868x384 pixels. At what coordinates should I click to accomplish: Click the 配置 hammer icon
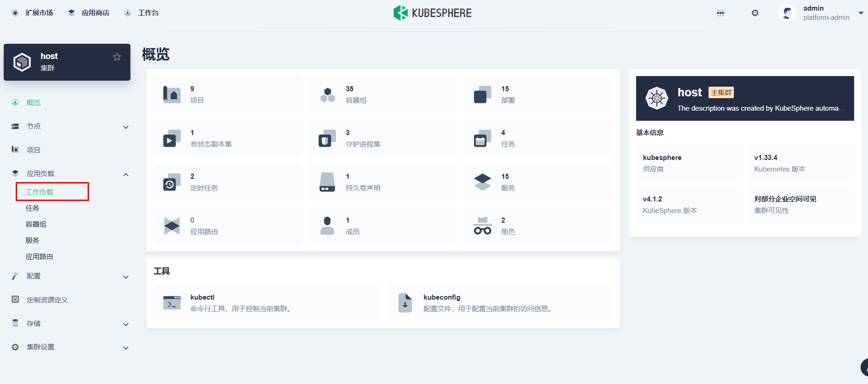pyautogui.click(x=15, y=276)
